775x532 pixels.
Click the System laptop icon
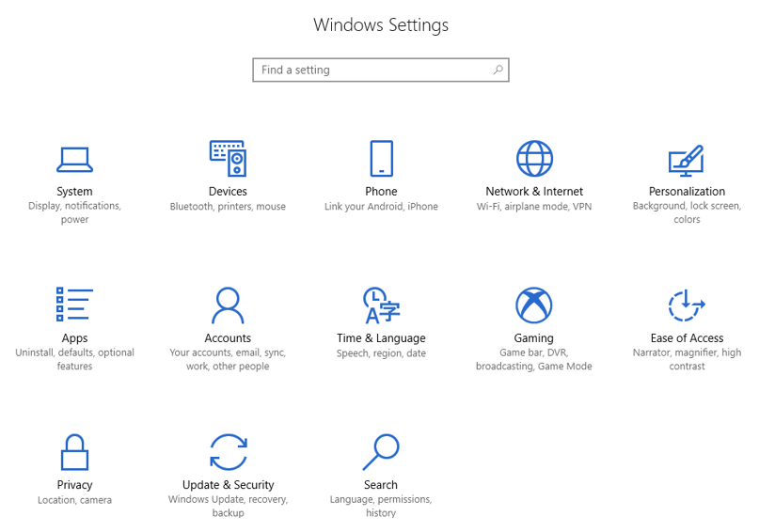point(74,159)
